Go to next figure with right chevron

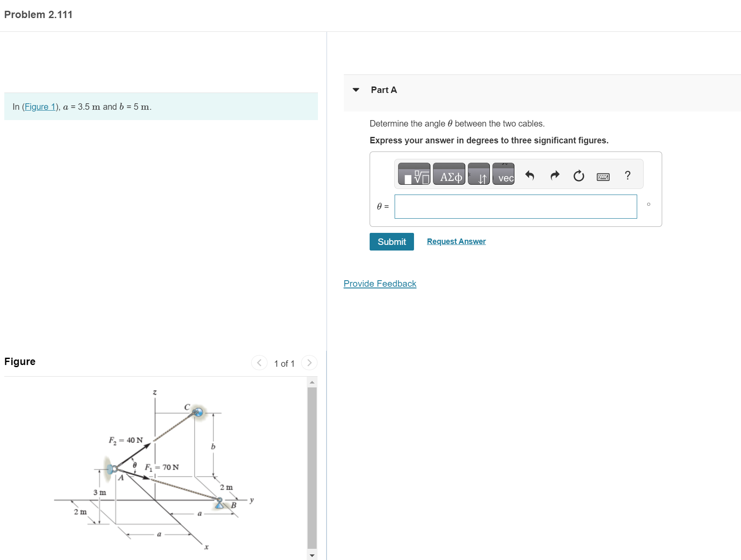tap(309, 363)
